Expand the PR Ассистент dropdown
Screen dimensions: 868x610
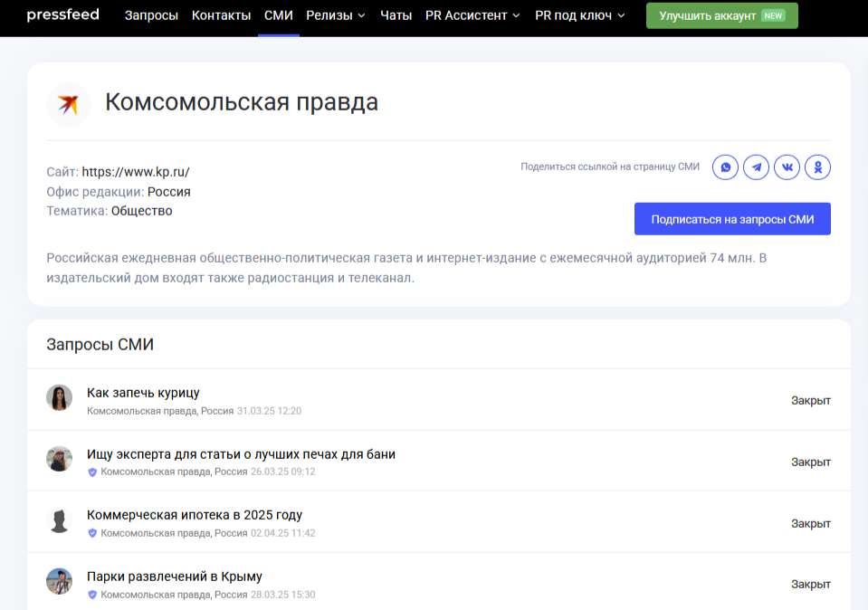[x=472, y=15]
